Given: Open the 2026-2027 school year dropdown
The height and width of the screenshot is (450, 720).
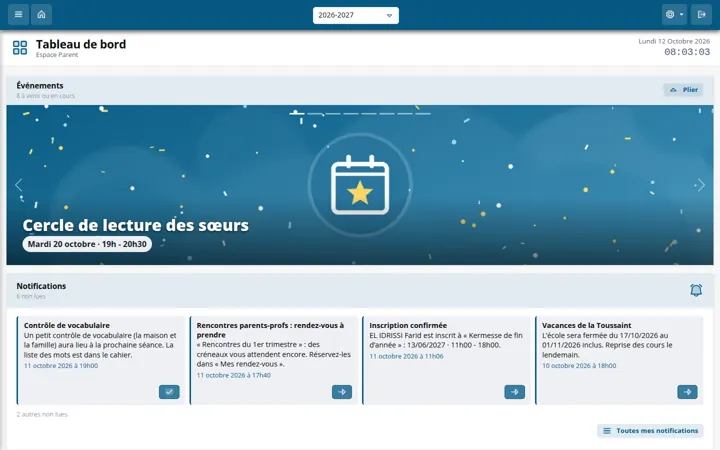Looking at the screenshot, I should 355,15.
